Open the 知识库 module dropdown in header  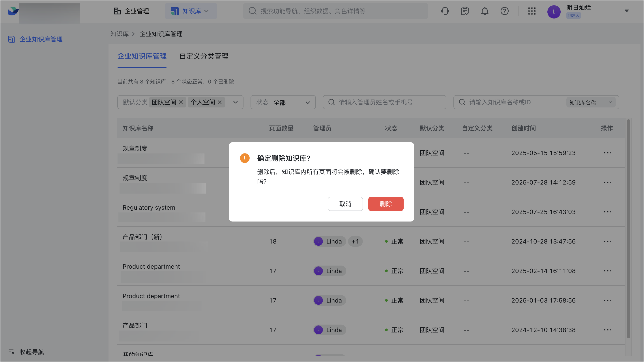[x=191, y=11]
